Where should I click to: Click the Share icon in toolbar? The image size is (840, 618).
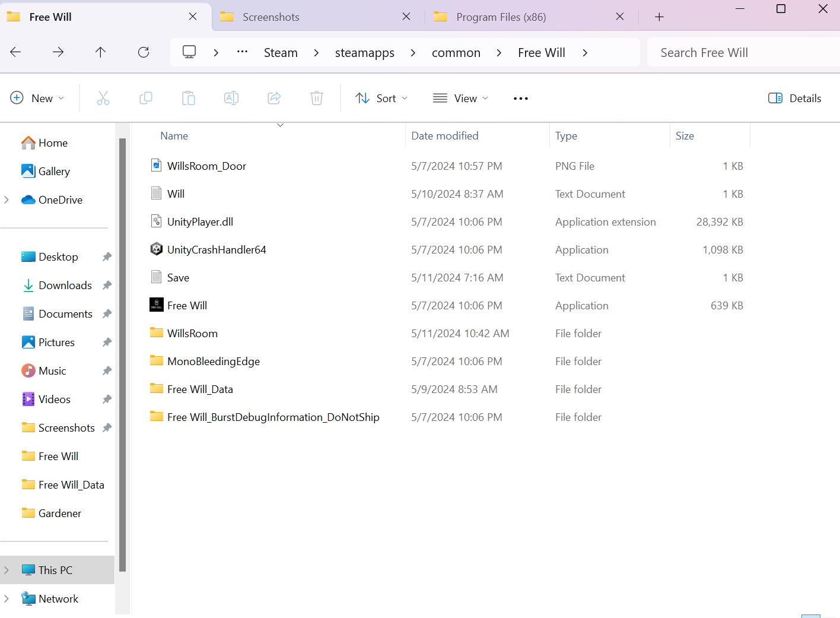(274, 98)
